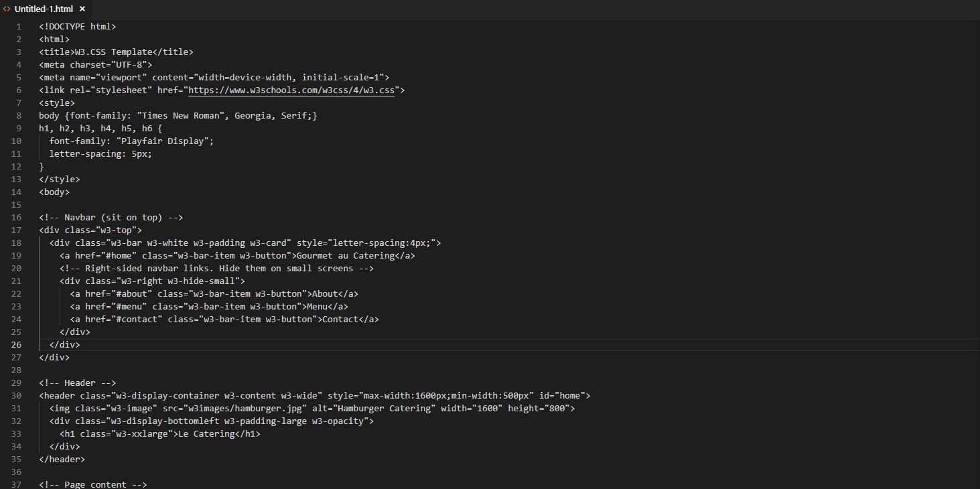Open the w3.css stylesheet URL link

point(291,90)
